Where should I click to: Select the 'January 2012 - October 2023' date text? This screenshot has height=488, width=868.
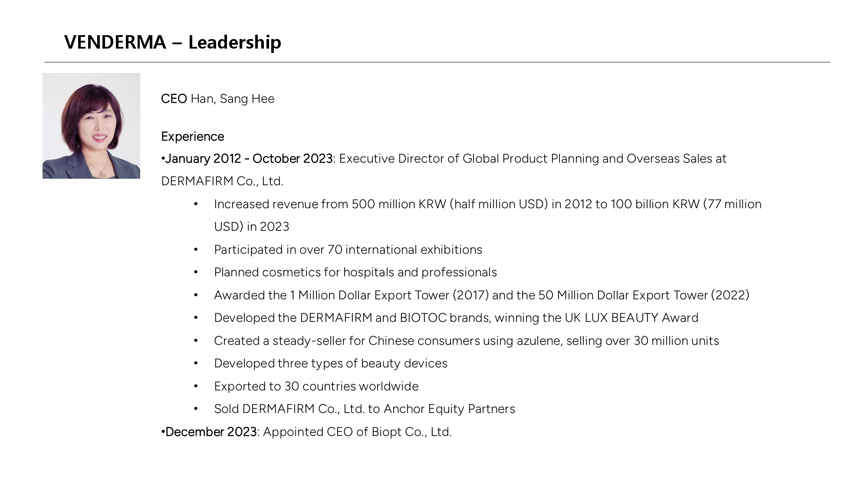click(249, 159)
